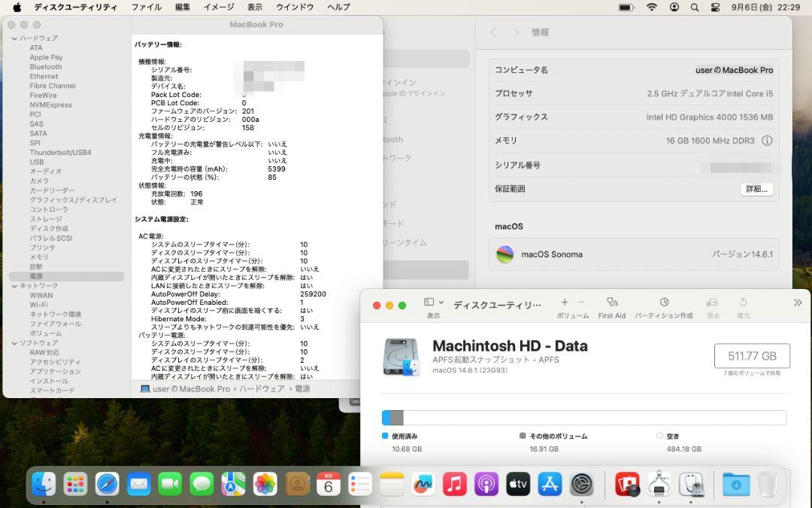Viewport: 812px width, 508px height.
Task: Open Spotlight search in the menu bar
Action: click(695, 8)
